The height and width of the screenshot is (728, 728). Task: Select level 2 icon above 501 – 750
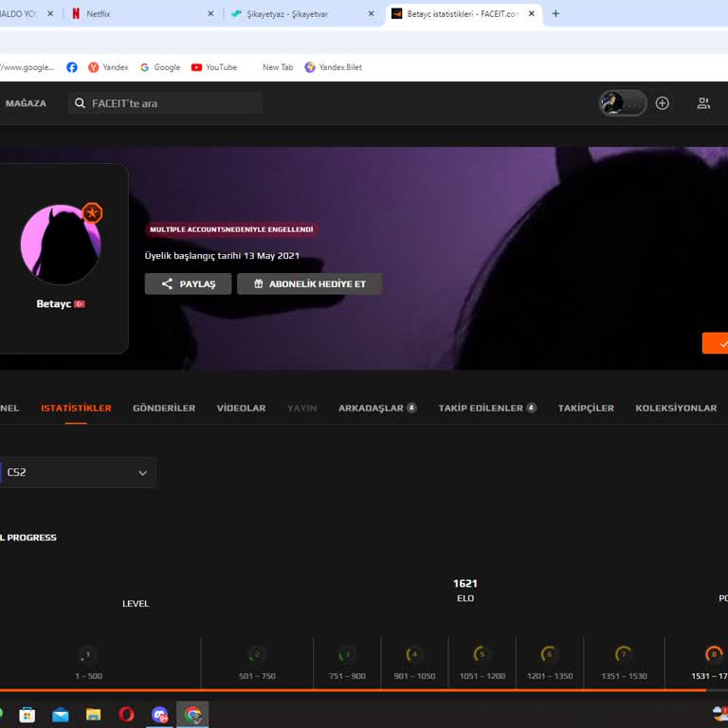point(256,655)
